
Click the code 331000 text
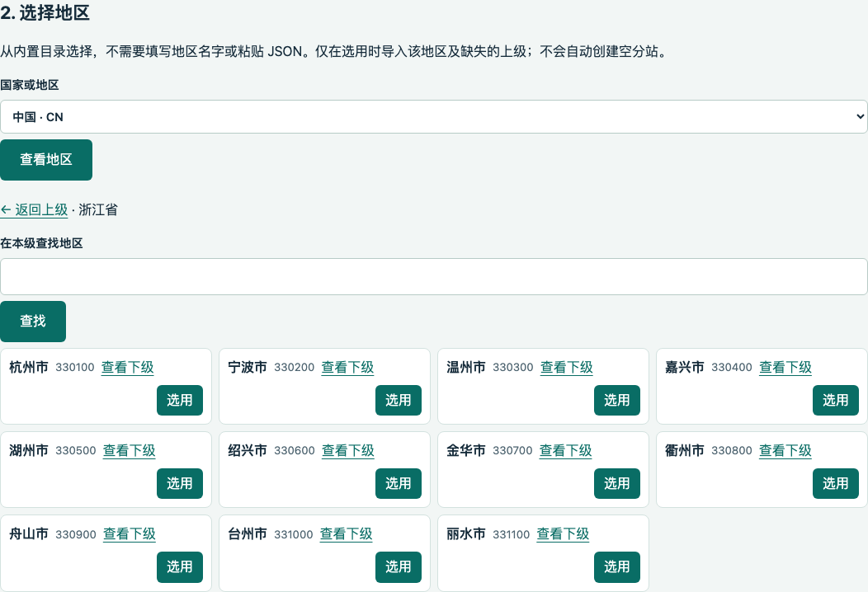(294, 534)
